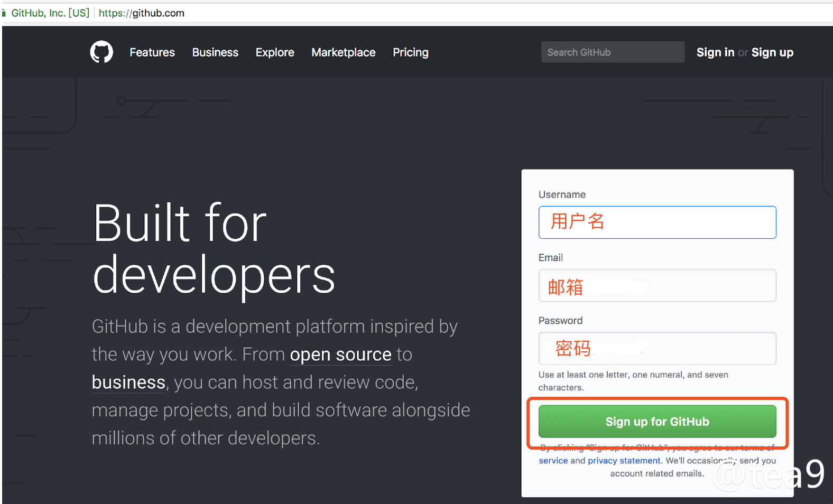Open Marketplace in the top nav

[344, 52]
